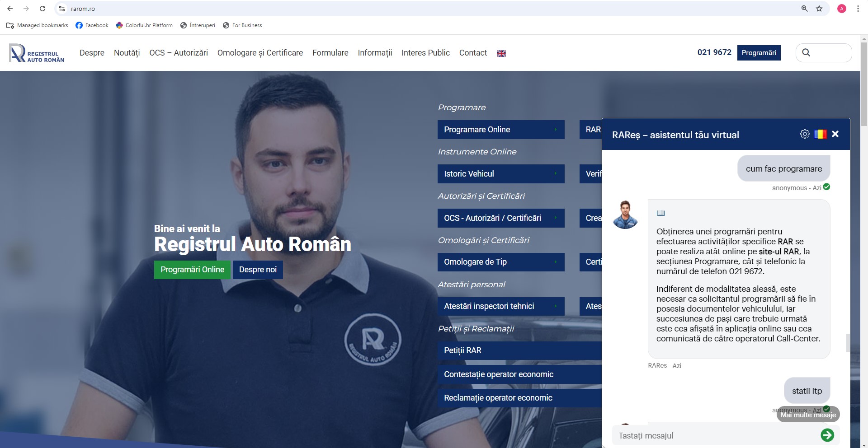Switch site to English via UK flag

(501, 53)
